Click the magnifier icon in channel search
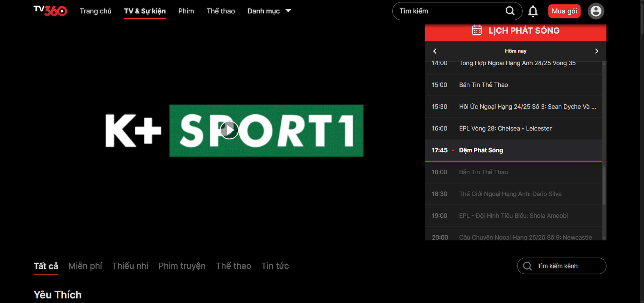The width and height of the screenshot is (644, 303). coord(527,266)
